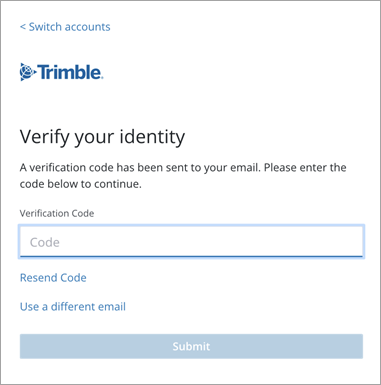381x385 pixels.
Task: Click inside the blue-outlined code text box
Action: (x=191, y=242)
